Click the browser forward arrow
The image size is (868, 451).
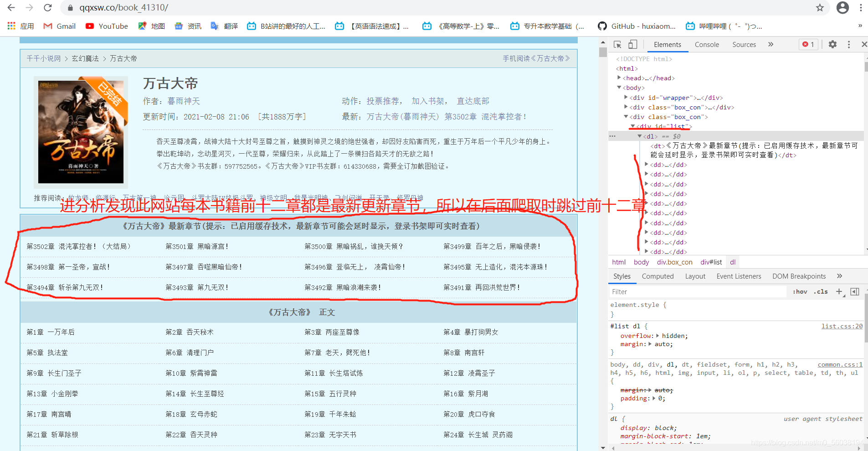coord(30,7)
